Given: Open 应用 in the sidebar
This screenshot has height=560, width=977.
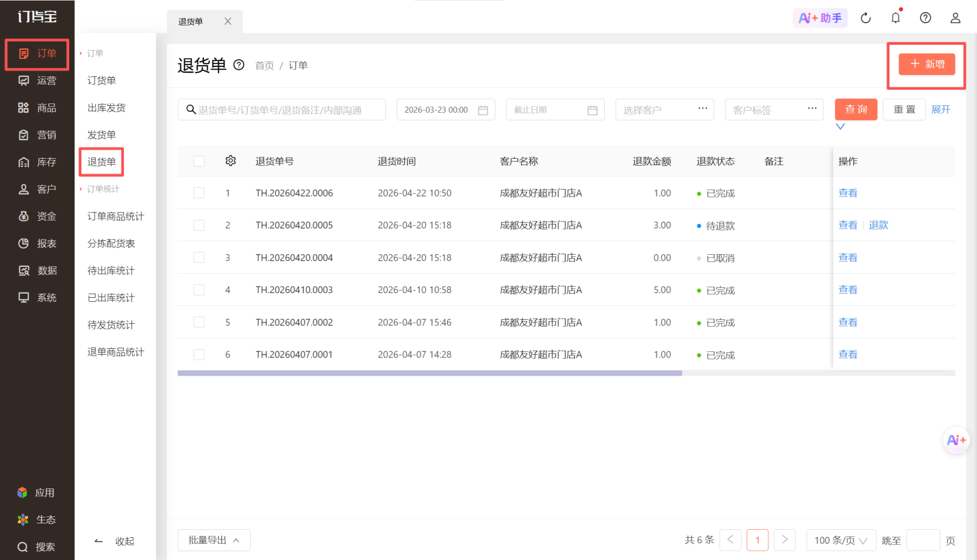Looking at the screenshot, I should click(x=36, y=493).
